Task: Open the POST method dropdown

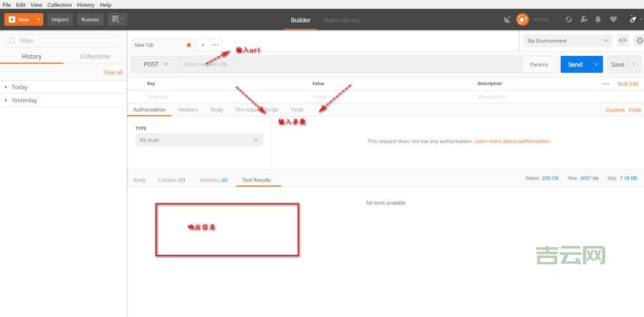Action: point(155,64)
